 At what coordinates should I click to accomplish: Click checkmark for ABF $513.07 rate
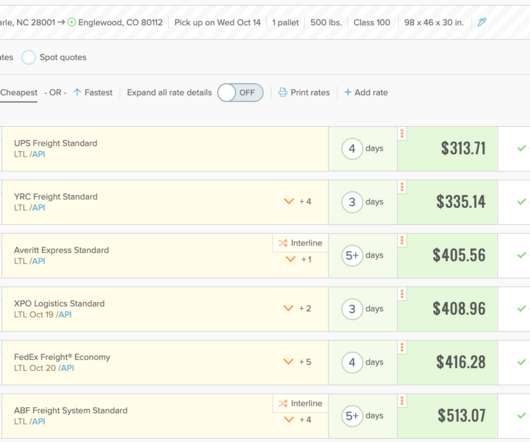pos(522,415)
